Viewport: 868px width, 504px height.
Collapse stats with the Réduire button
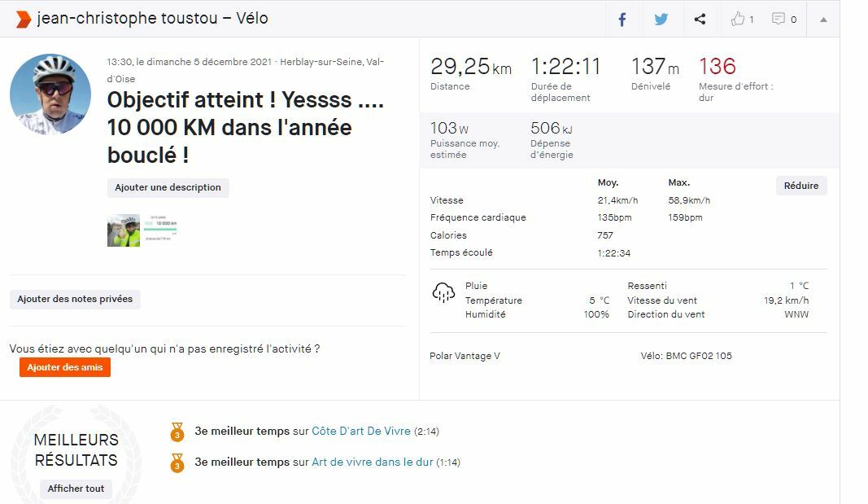click(x=800, y=186)
